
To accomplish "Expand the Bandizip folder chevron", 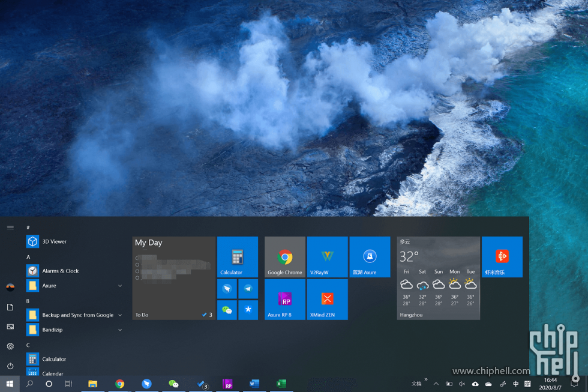I will click(x=120, y=330).
